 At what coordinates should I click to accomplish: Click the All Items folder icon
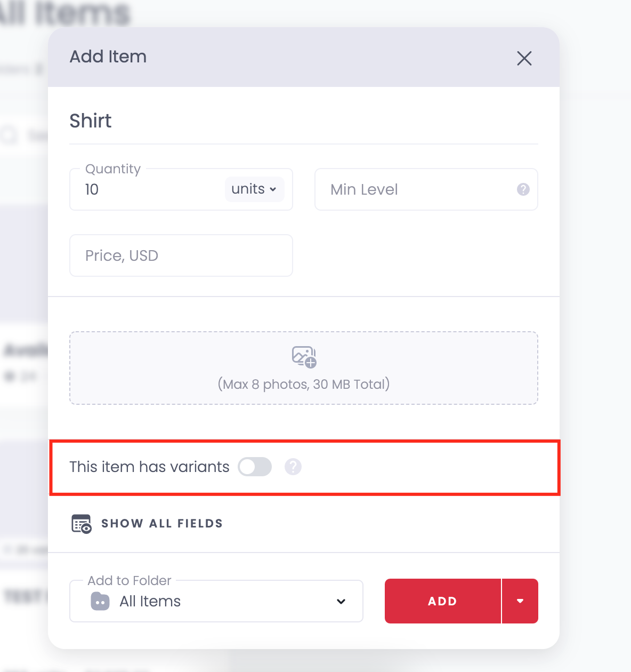(x=100, y=601)
